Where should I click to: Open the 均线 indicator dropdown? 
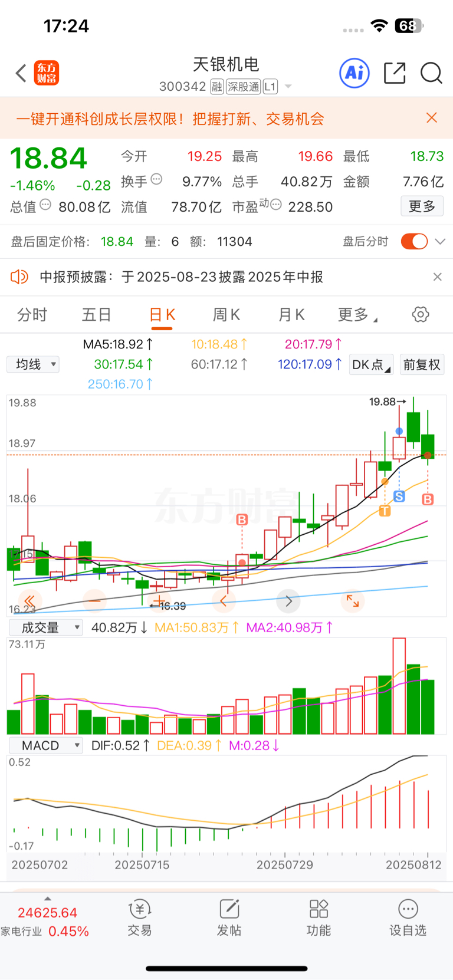[33, 364]
